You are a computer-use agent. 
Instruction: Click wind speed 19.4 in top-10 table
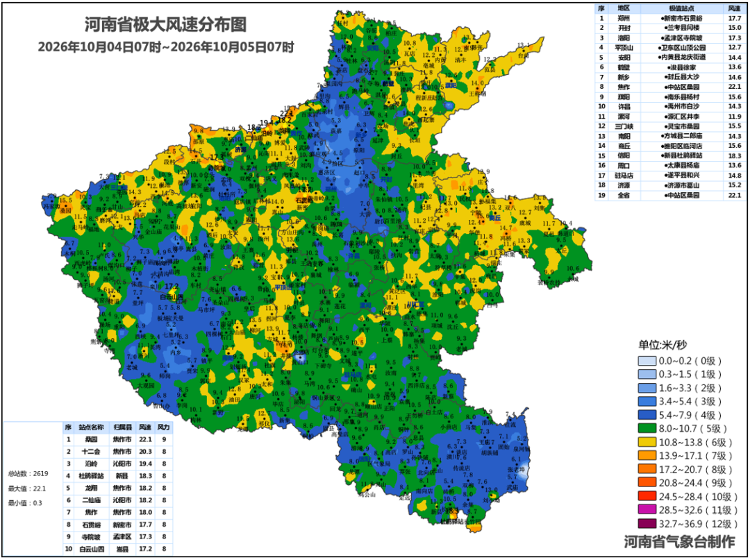coord(145,464)
